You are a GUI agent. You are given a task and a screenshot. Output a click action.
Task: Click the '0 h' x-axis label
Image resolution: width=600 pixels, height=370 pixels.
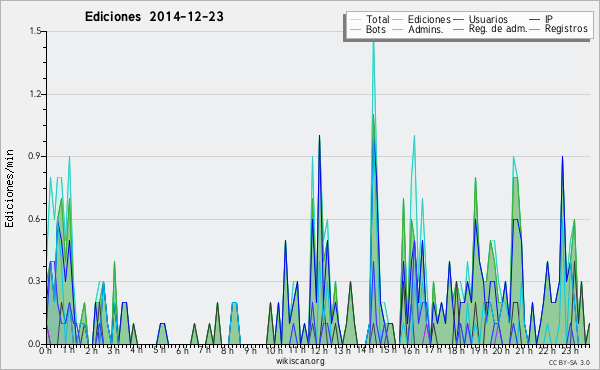tap(45, 351)
